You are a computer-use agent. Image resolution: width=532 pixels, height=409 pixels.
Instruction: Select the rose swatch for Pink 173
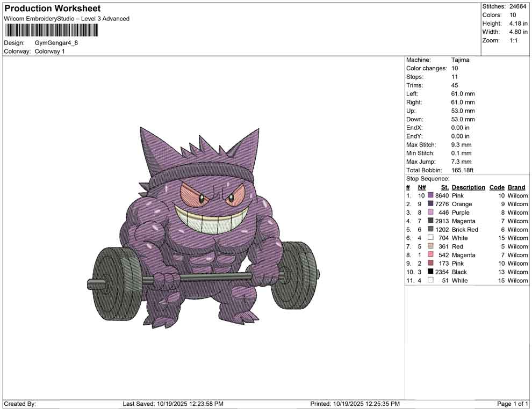430,263
